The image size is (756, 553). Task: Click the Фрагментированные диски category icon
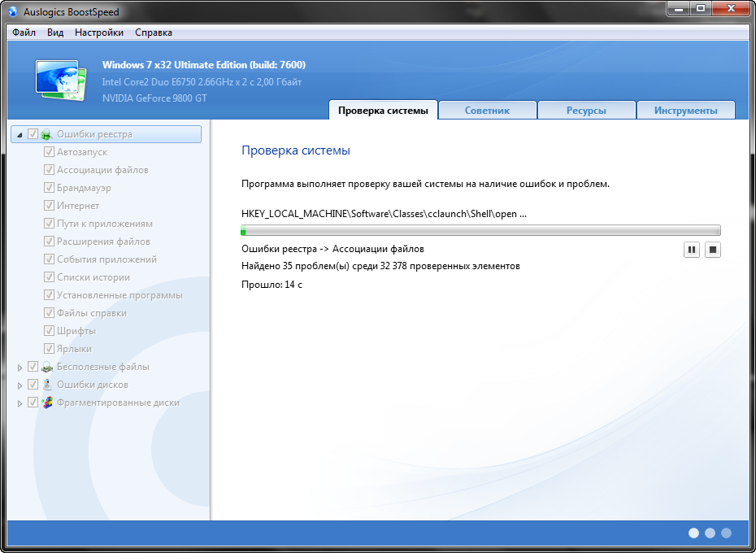[x=47, y=403]
